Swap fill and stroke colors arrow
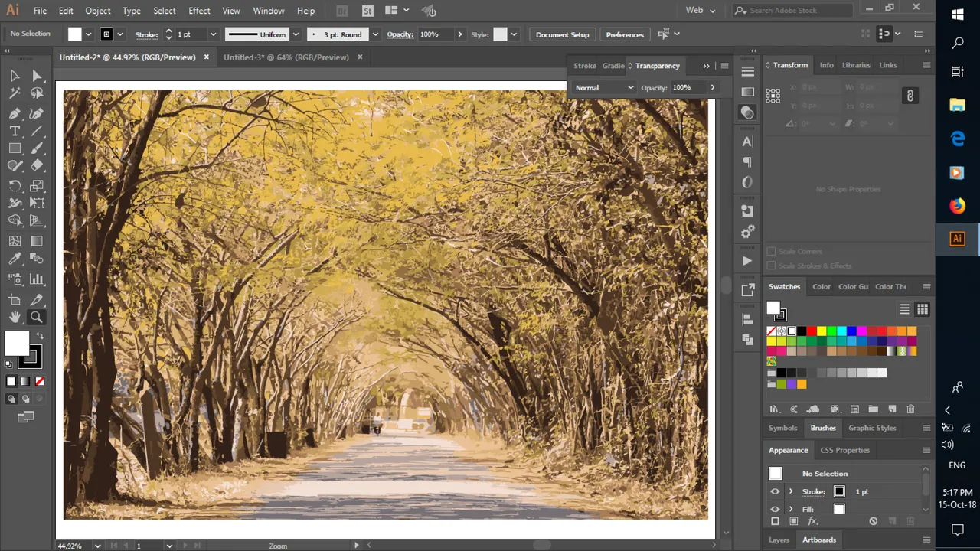 (40, 337)
